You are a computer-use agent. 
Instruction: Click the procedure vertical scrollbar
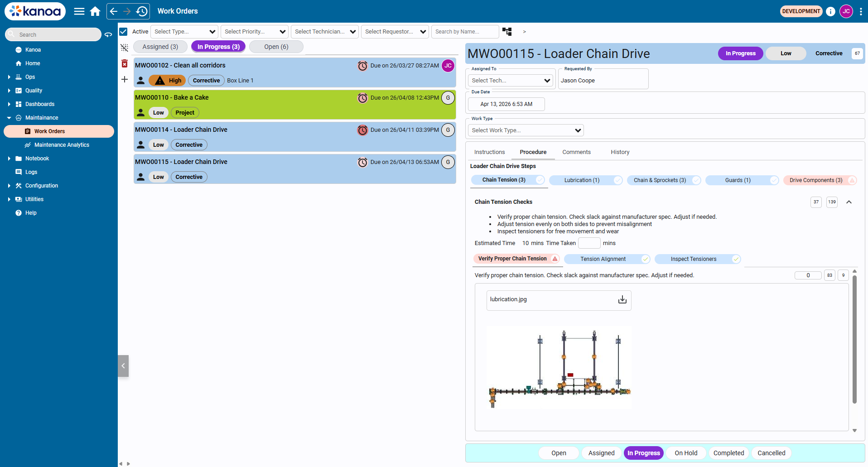(854, 340)
